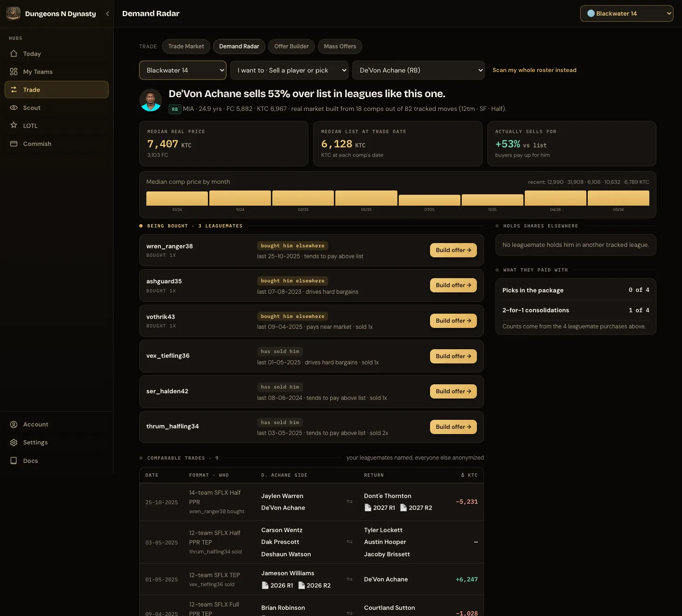682x616 pixels.
Task: Click the Today home icon in sidebar
Action: pyautogui.click(x=14, y=54)
